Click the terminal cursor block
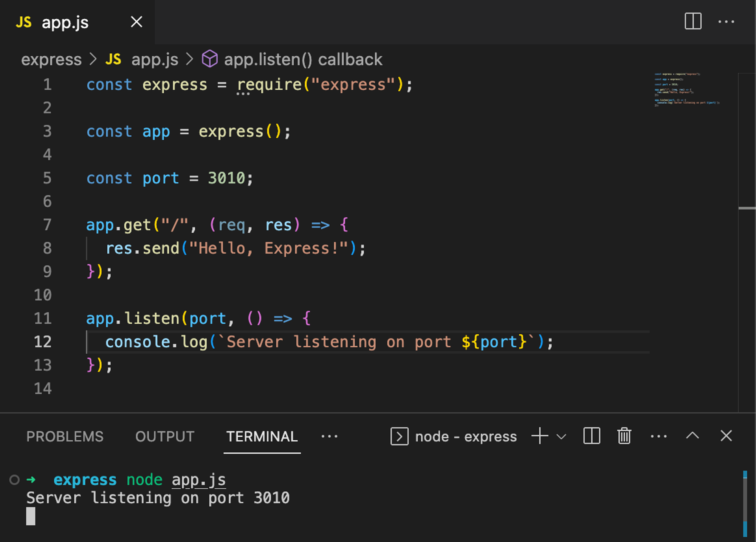This screenshot has width=756, height=542. (31, 516)
